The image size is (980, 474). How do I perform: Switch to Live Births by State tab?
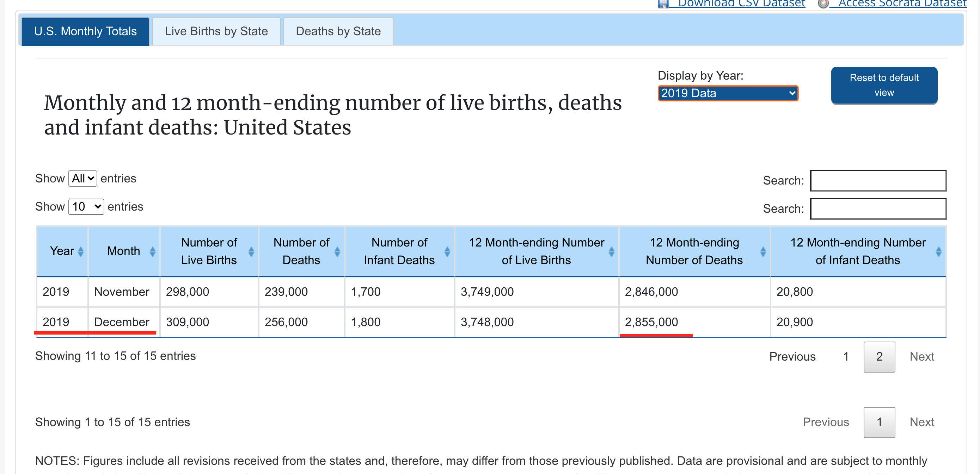[216, 31]
